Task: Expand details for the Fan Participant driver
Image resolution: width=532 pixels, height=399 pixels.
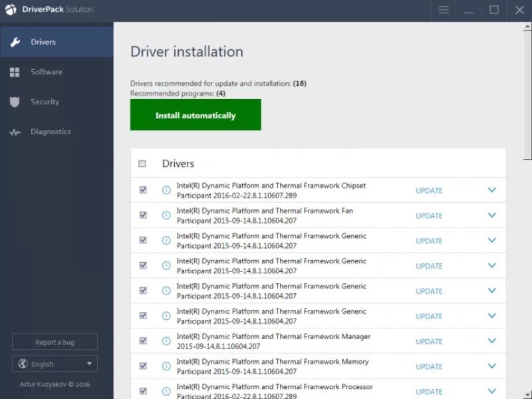Action: 491,215
